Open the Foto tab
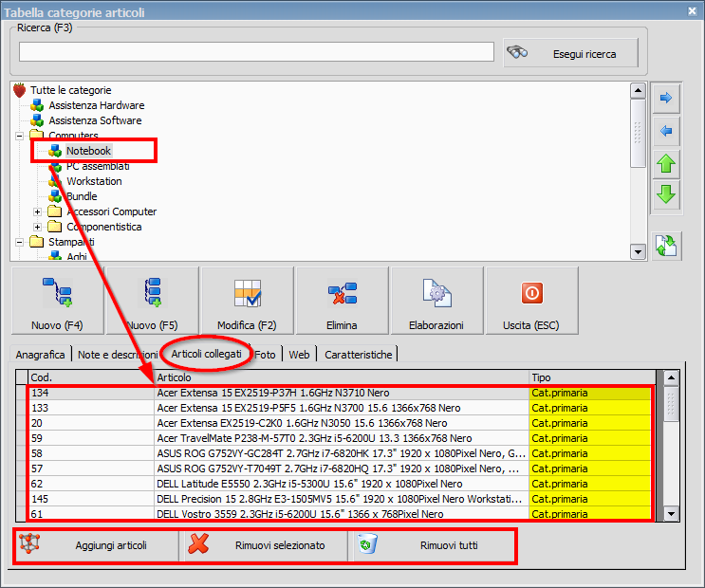This screenshot has height=588, width=705. [266, 355]
